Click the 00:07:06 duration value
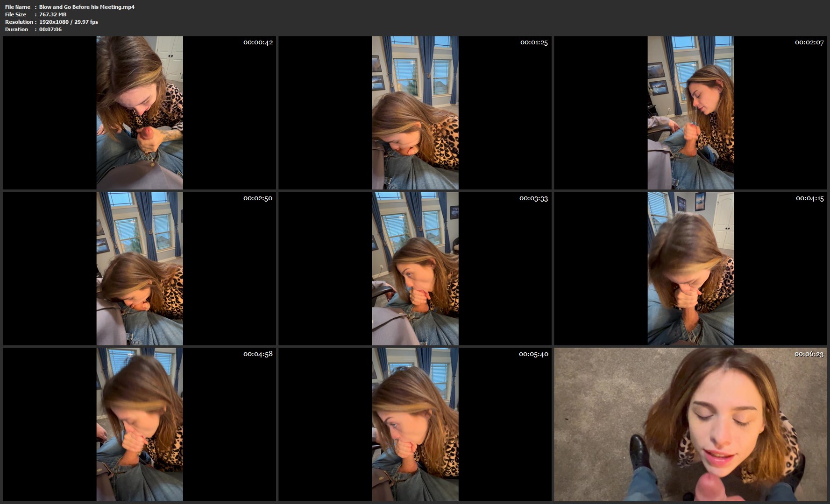Image resolution: width=830 pixels, height=504 pixels. [50, 29]
